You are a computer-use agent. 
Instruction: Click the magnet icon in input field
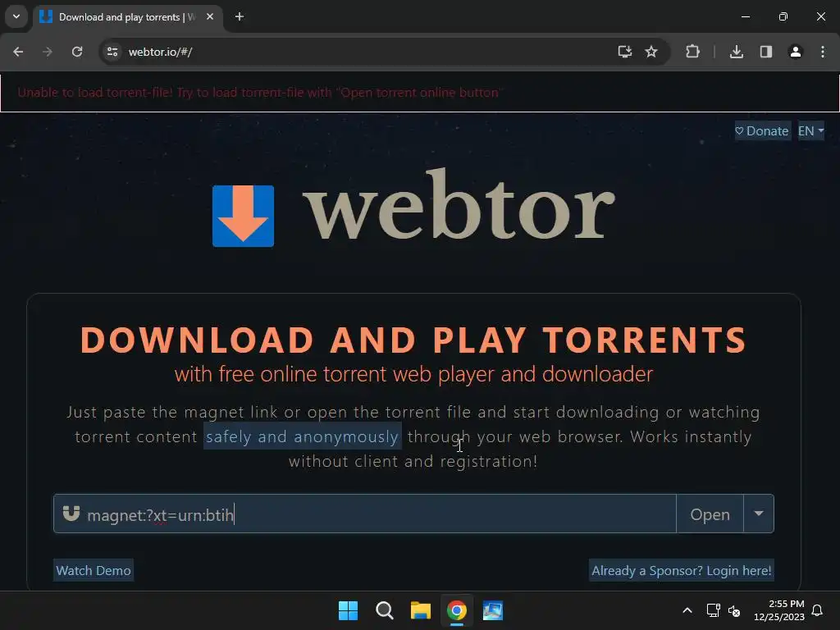point(71,514)
